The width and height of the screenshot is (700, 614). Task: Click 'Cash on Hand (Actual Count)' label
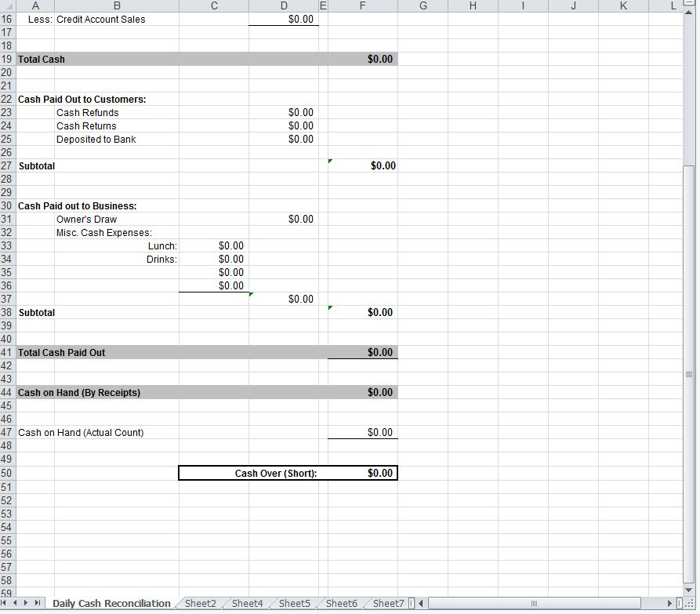pyautogui.click(x=81, y=433)
